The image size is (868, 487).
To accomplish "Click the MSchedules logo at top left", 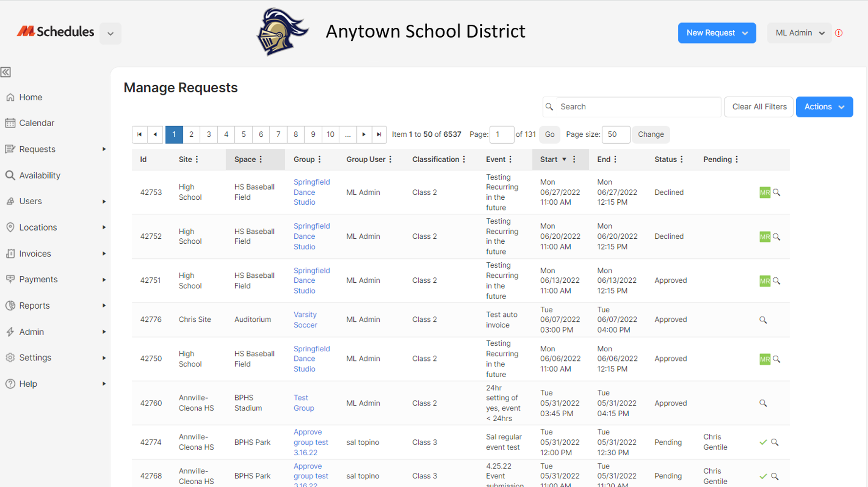I will [x=55, y=31].
